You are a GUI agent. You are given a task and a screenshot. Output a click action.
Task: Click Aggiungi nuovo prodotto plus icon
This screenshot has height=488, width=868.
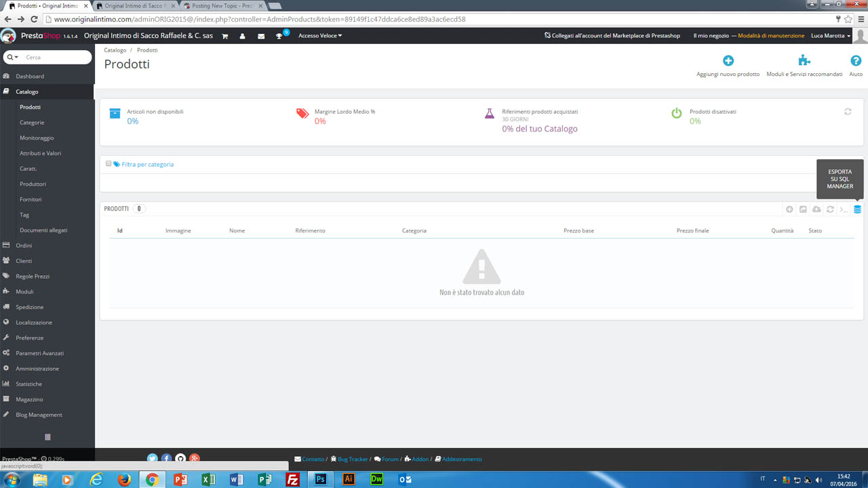[x=728, y=61]
